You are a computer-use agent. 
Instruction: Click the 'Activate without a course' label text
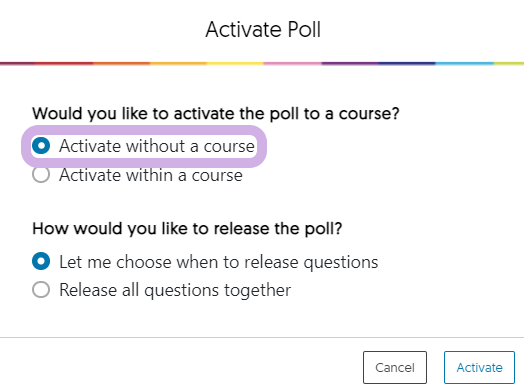tap(157, 146)
